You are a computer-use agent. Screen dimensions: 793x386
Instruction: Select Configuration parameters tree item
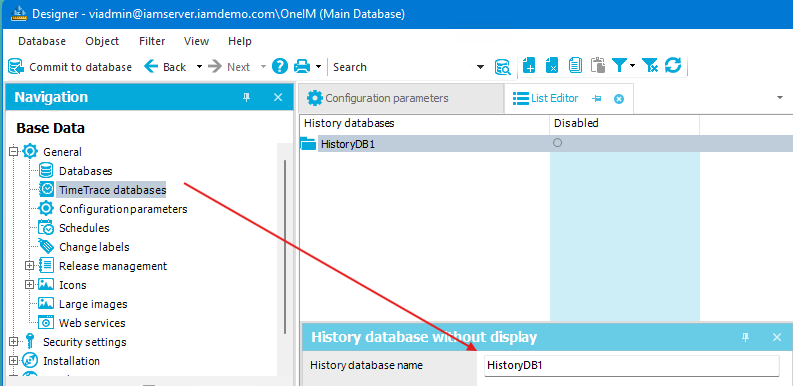(123, 209)
